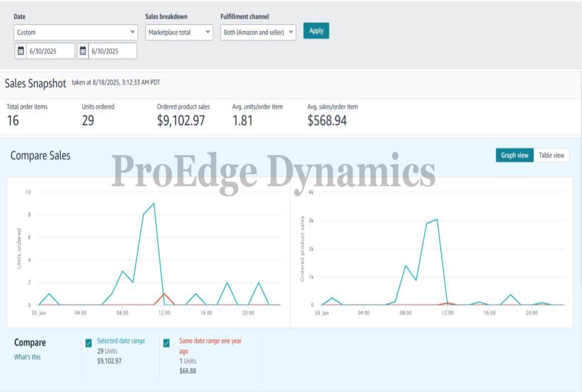The width and height of the screenshot is (582, 392).
Task: Click the Total order items value 16
Action: pyautogui.click(x=13, y=120)
